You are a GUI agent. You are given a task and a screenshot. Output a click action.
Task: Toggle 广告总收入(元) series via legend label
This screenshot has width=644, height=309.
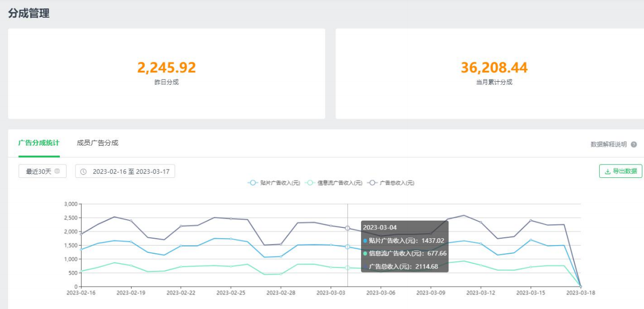pos(397,183)
